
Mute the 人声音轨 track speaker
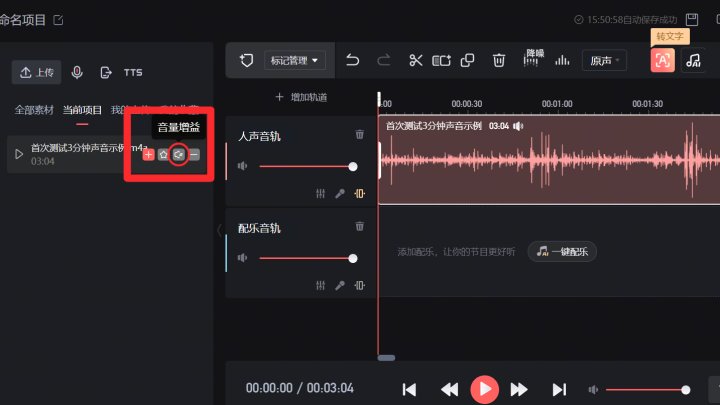243,167
